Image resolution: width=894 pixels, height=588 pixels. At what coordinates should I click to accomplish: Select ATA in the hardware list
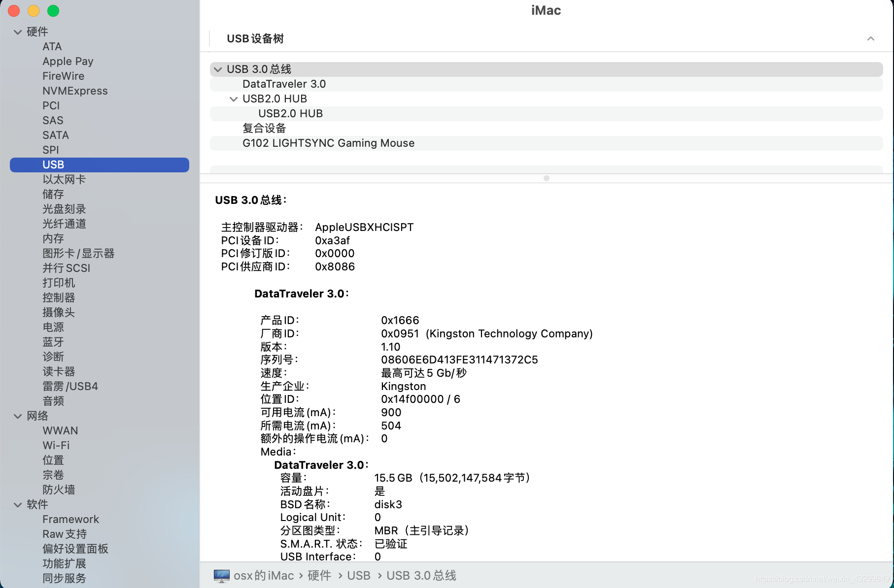[x=52, y=47]
